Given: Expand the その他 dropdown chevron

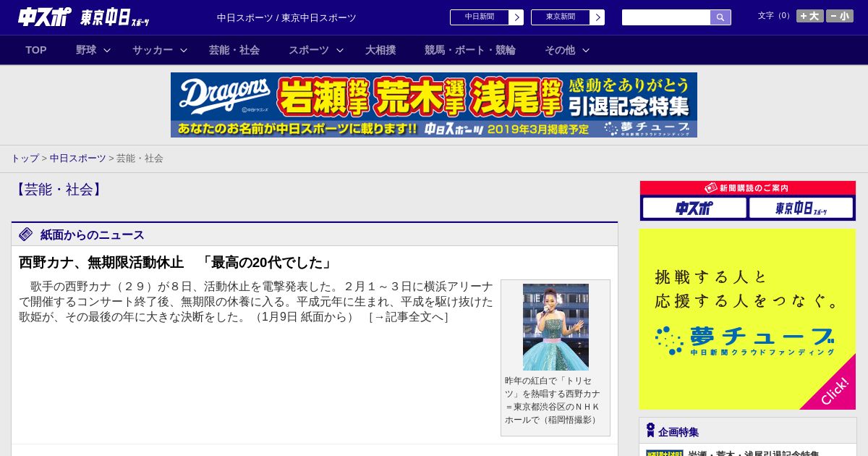Looking at the screenshot, I should click(586, 50).
